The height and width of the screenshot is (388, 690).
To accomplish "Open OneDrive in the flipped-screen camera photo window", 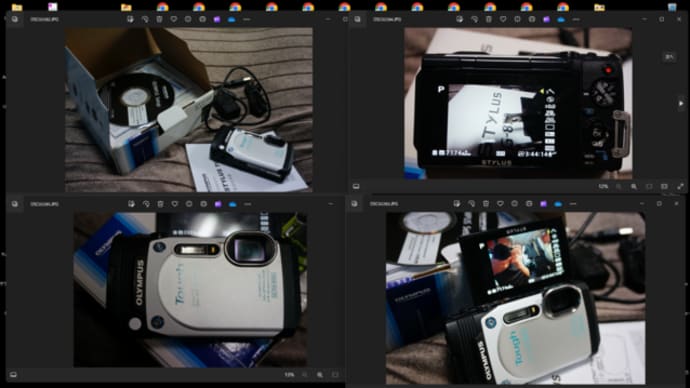I will [x=558, y=204].
